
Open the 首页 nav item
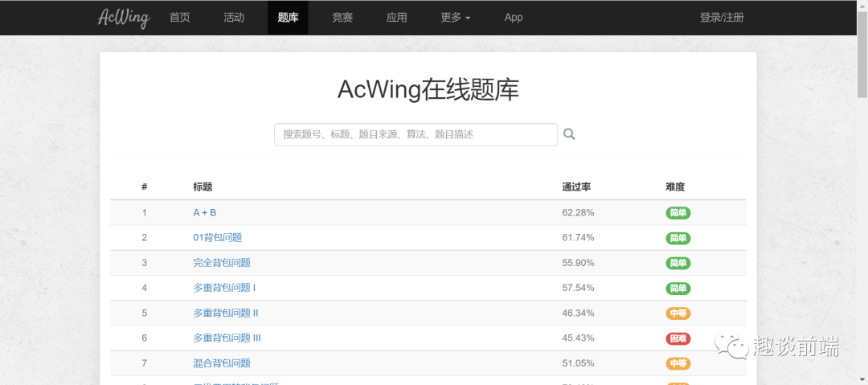[180, 18]
